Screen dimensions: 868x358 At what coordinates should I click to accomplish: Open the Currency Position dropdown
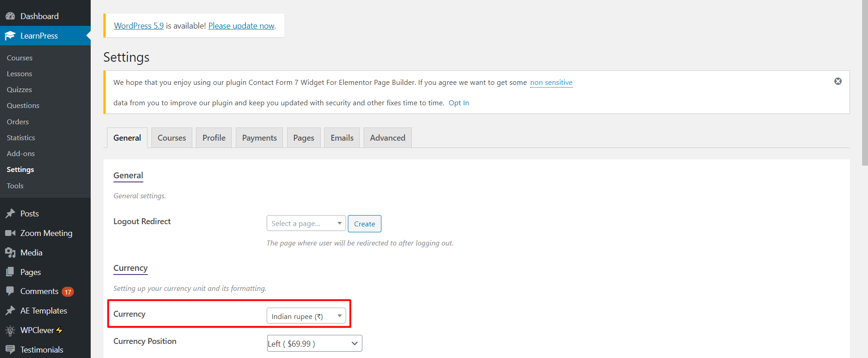(314, 343)
